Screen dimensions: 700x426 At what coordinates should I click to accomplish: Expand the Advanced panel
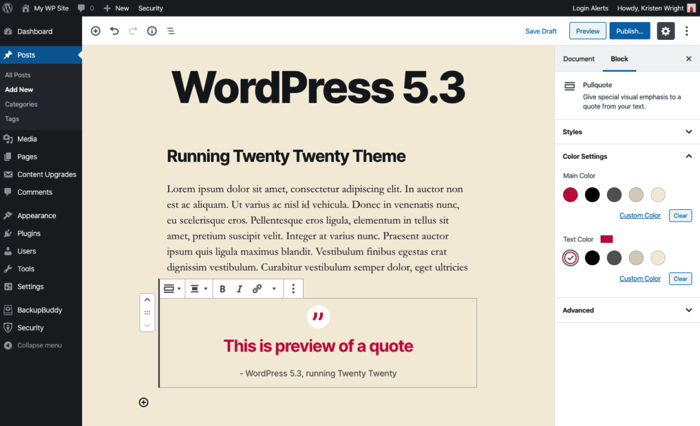click(x=627, y=310)
